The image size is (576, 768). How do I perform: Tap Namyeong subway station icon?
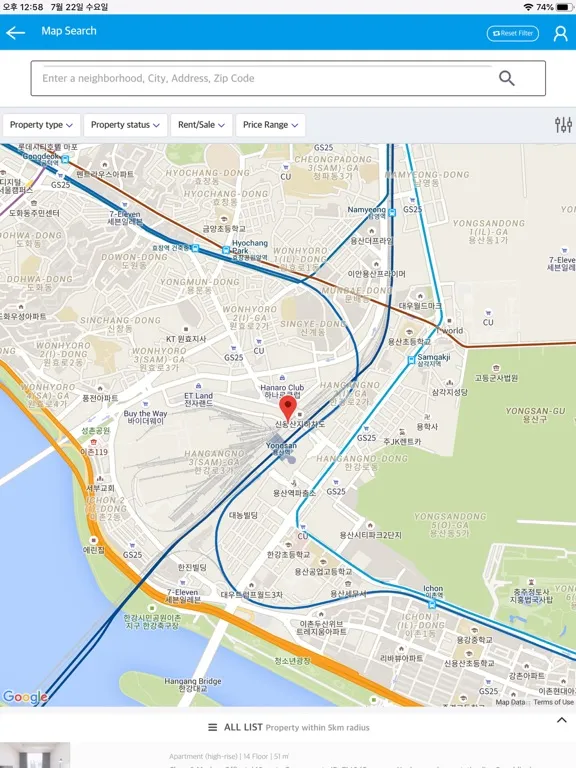tap(392, 212)
